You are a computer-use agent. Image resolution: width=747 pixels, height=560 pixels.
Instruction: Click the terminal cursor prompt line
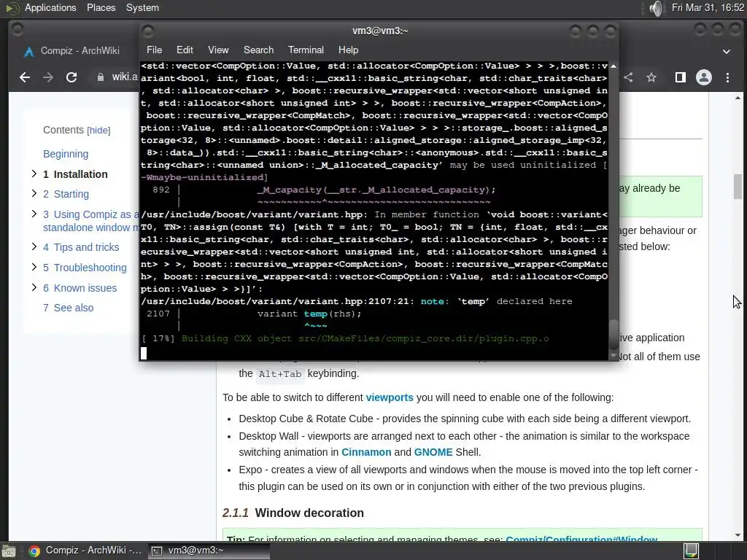click(x=144, y=353)
